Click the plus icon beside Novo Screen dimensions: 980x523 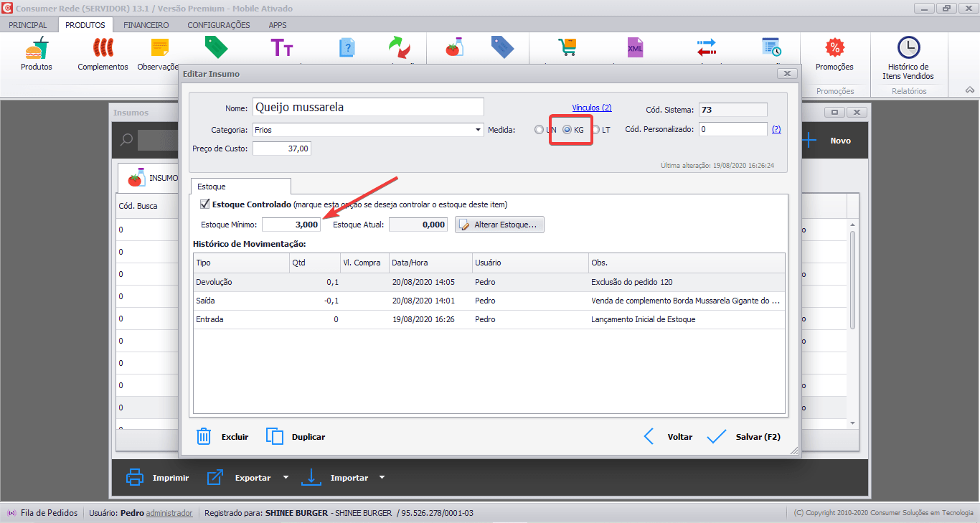809,141
